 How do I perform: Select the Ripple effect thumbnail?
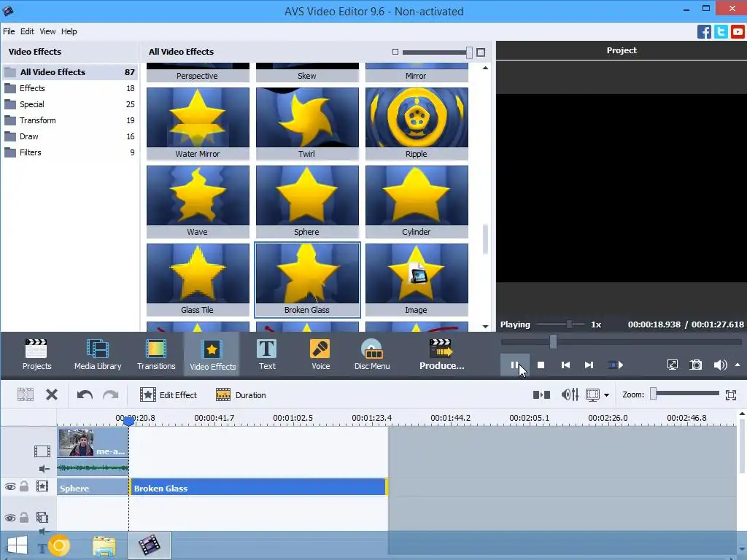pyautogui.click(x=417, y=122)
